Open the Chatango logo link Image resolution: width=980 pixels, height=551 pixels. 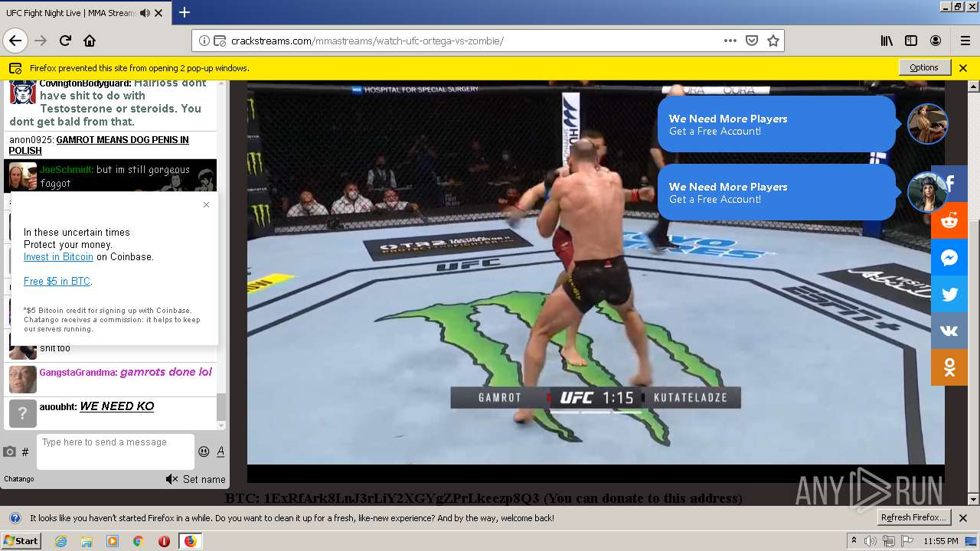[x=19, y=479]
